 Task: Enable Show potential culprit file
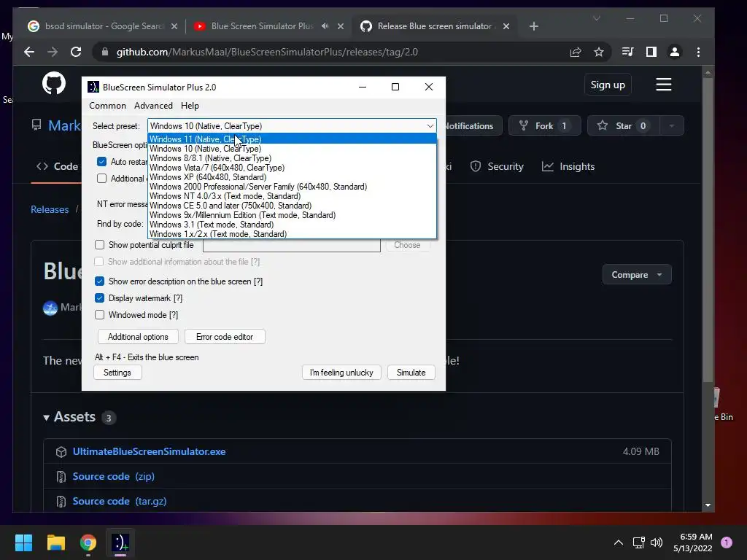pos(99,245)
